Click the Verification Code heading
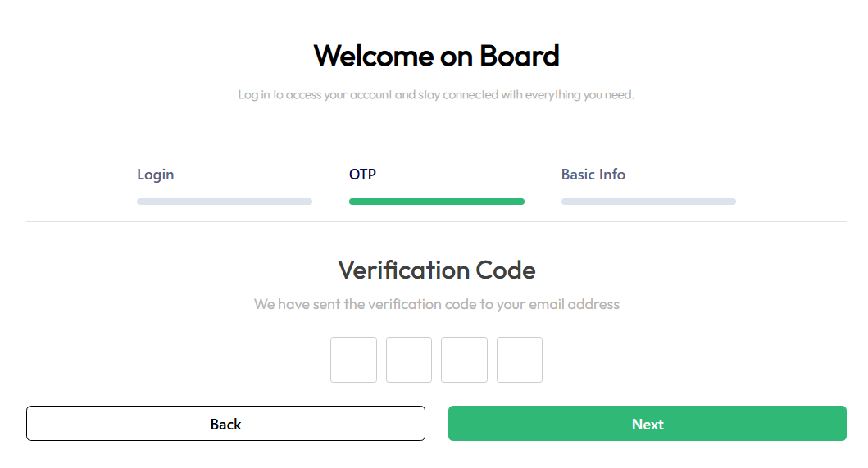 coord(436,270)
